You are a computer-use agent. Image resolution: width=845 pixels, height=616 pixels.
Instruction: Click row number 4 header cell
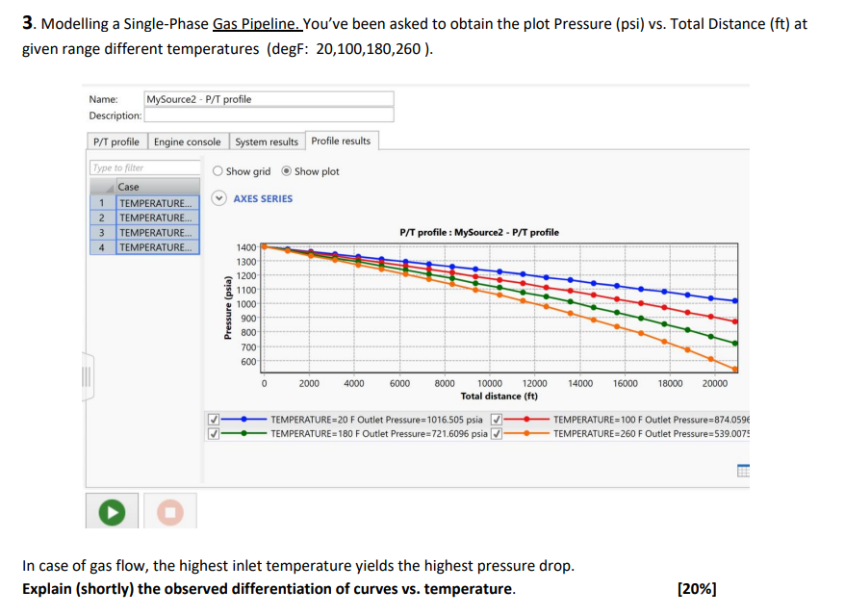(x=102, y=246)
